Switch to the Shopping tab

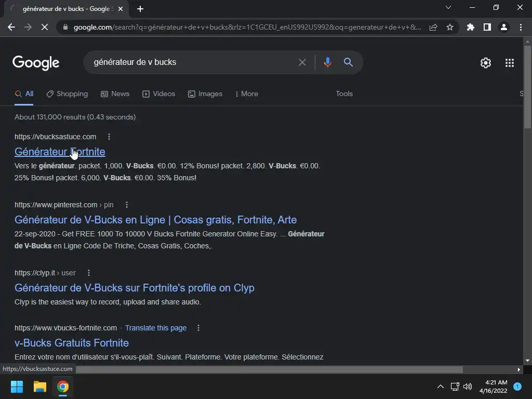tap(67, 94)
